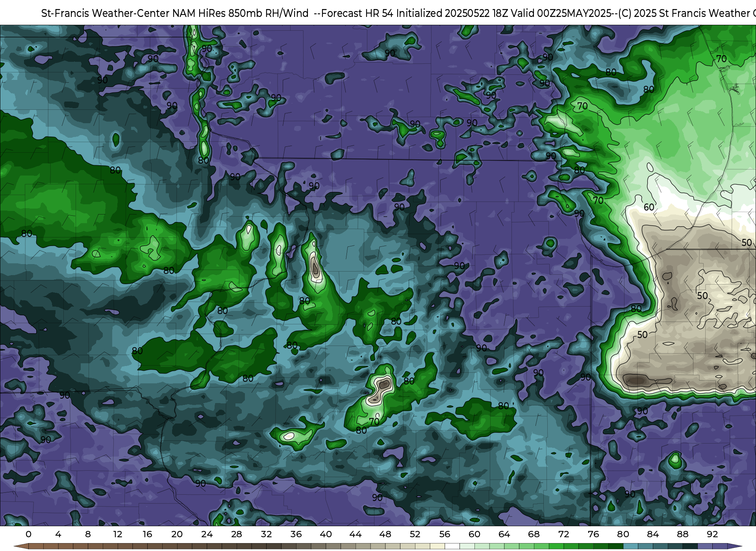Click color scale tick label '32'
The image size is (756, 551).
(267, 534)
